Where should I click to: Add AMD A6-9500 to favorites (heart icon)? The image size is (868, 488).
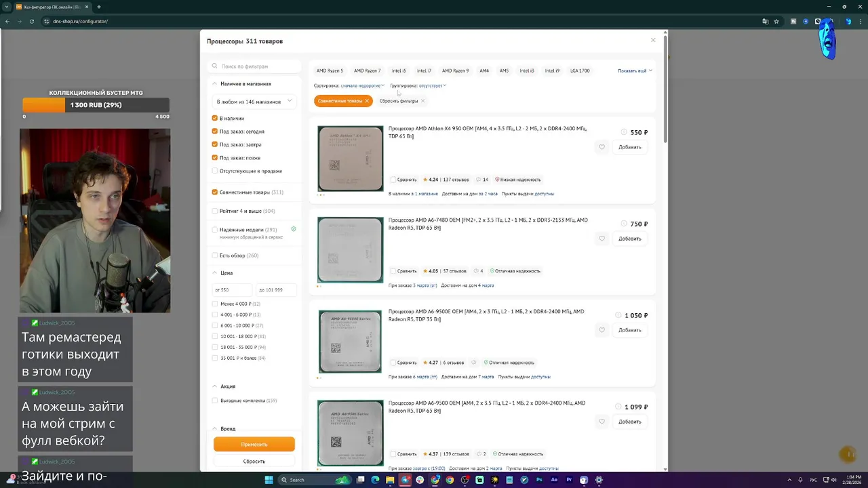coord(601,422)
